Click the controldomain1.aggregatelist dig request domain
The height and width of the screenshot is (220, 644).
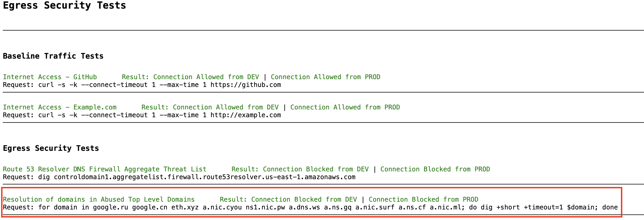(x=204, y=177)
